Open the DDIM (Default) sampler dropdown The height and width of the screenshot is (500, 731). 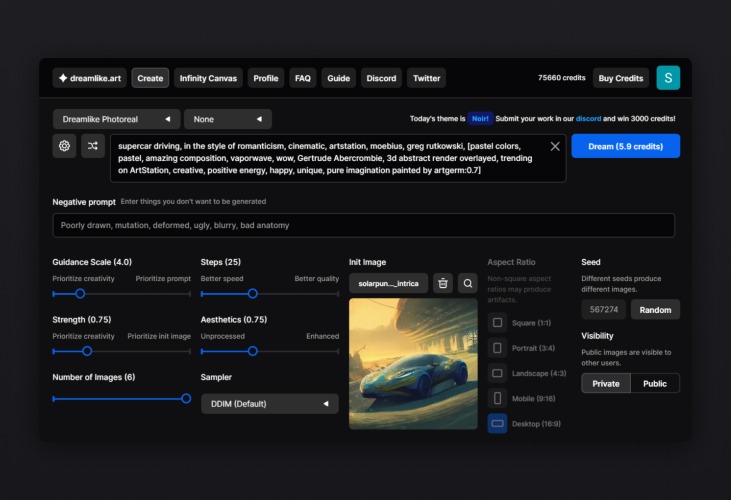pos(269,404)
